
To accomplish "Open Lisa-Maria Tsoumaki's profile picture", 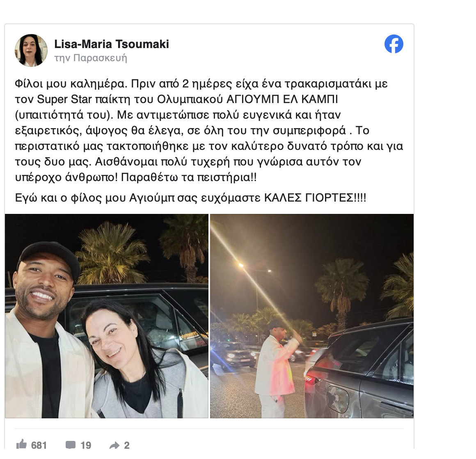I will click(31, 50).
